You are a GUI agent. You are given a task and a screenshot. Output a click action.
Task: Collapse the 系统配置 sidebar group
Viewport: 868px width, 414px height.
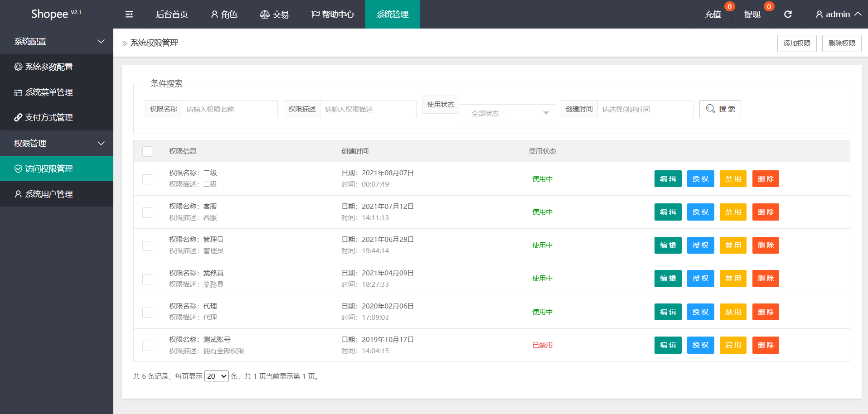point(57,41)
